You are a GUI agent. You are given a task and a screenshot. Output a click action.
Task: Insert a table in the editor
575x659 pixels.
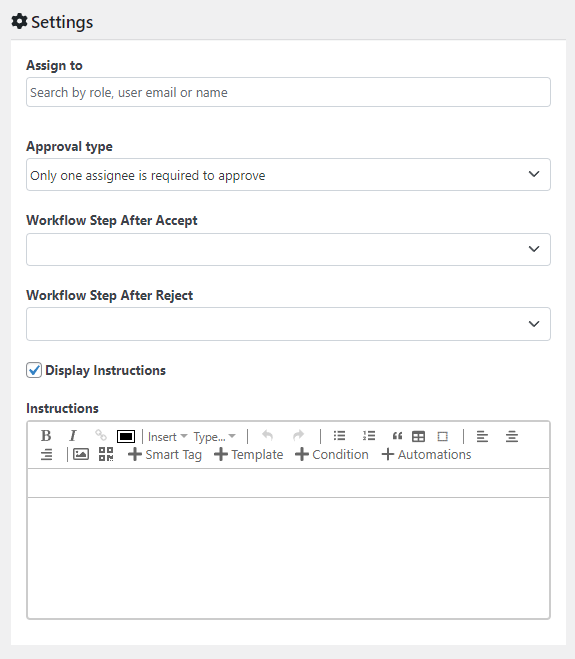click(x=418, y=437)
